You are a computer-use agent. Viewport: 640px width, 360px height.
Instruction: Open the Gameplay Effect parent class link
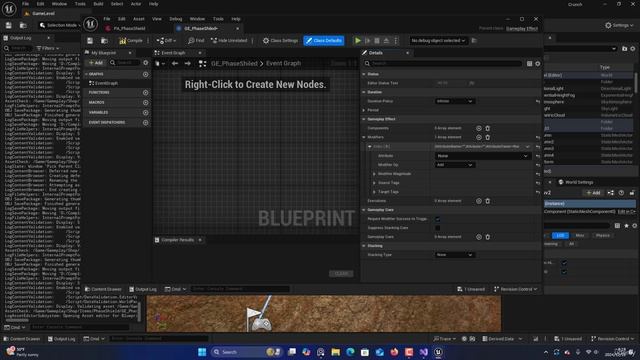click(x=522, y=29)
